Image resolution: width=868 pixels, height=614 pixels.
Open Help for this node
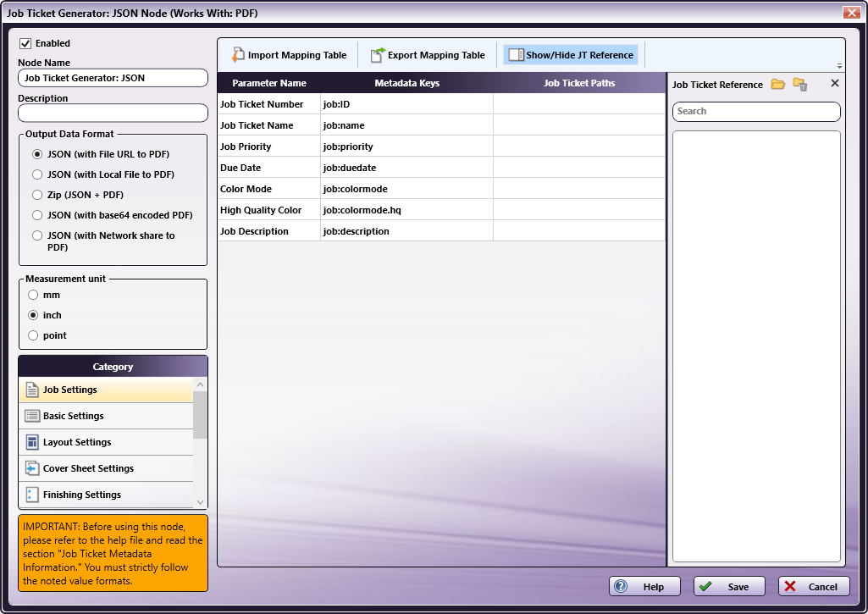tap(644, 586)
